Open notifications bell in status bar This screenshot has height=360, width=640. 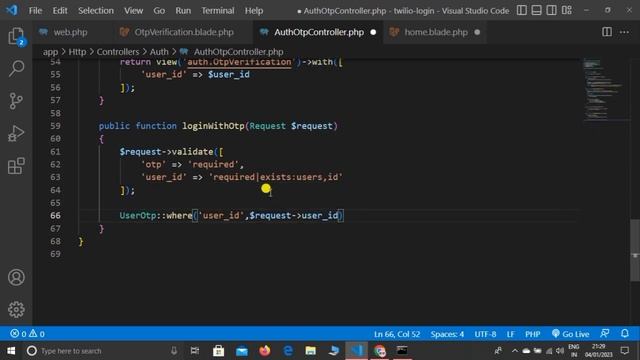click(x=625, y=333)
